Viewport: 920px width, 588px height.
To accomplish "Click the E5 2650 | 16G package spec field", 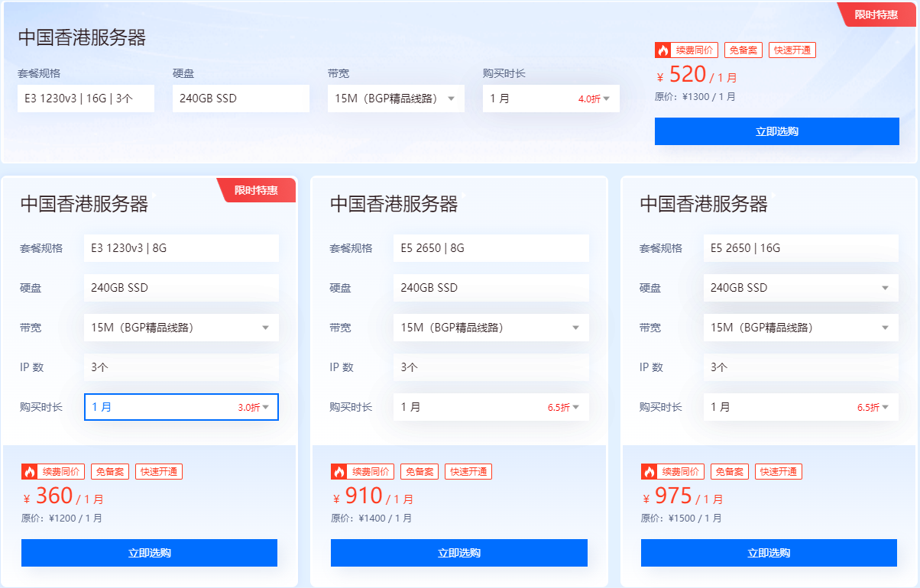I will pyautogui.click(x=801, y=248).
